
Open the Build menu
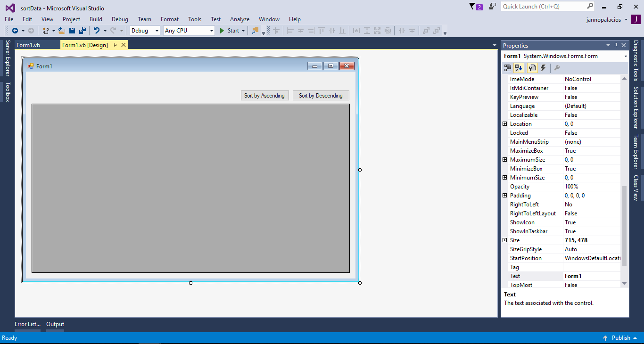pyautogui.click(x=96, y=19)
